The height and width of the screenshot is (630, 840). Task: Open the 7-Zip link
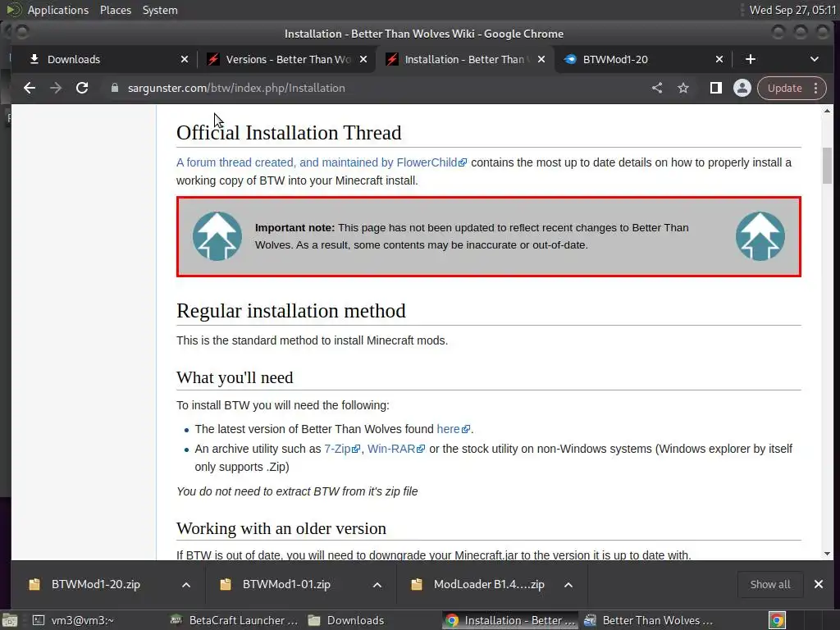(x=342, y=449)
